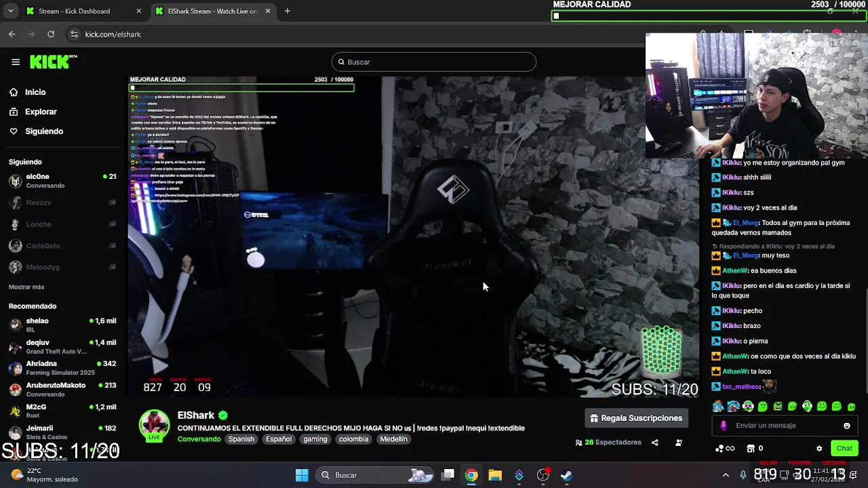Viewport: 868px width, 488px height.
Task: Expand the list with Mostrar más
Action: pos(26,287)
